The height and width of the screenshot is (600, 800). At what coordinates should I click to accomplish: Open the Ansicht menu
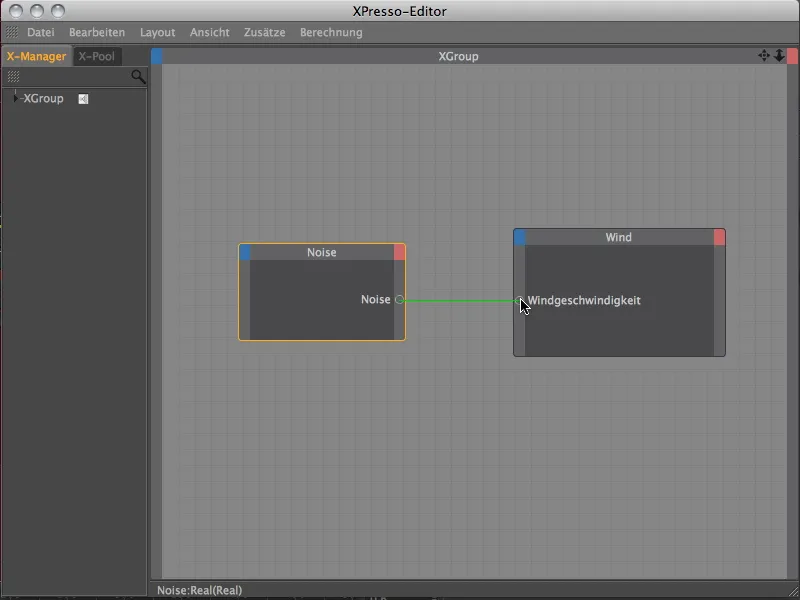click(x=210, y=32)
